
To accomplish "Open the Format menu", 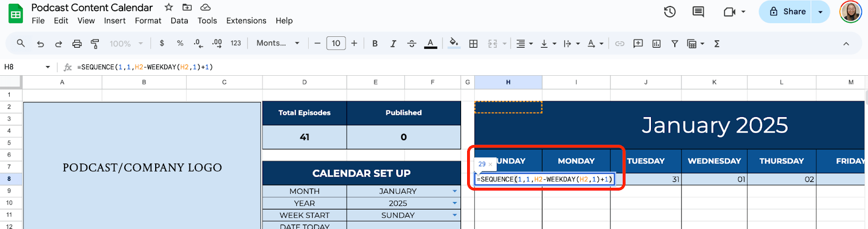I will coord(148,21).
